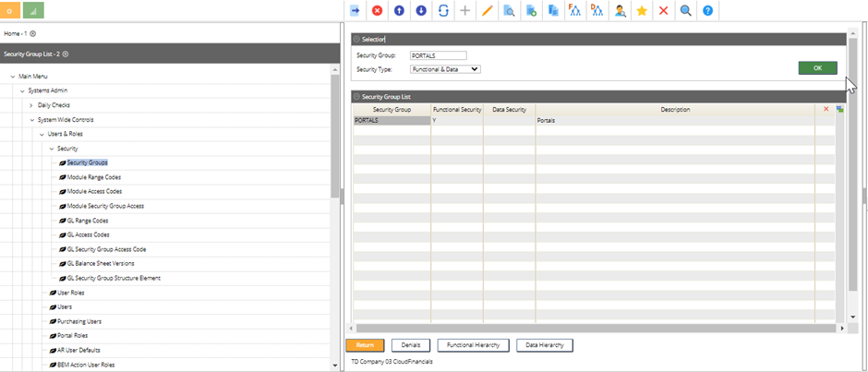The width and height of the screenshot is (868, 372).
Task: Collapse the Security Group List panel
Action: coord(356,97)
